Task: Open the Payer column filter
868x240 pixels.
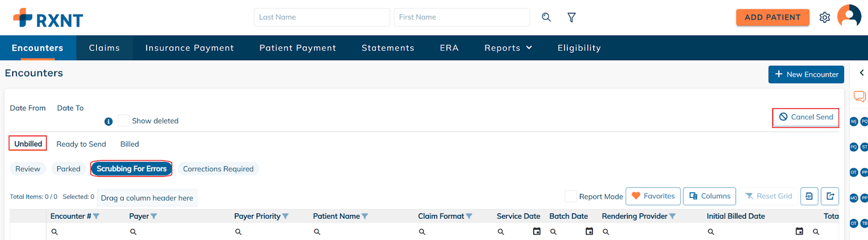Action: coord(154,216)
